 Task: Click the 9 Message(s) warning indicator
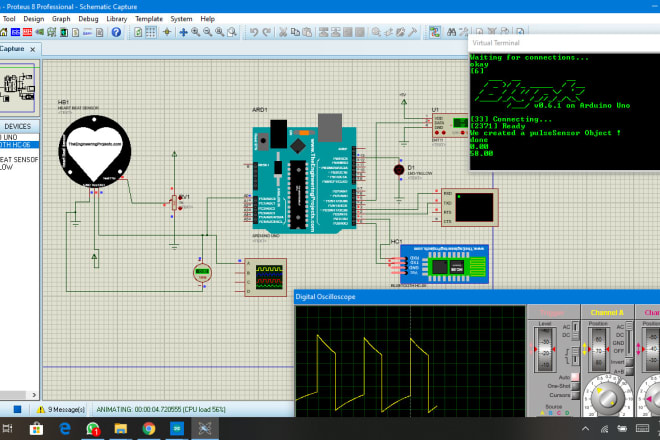61,409
